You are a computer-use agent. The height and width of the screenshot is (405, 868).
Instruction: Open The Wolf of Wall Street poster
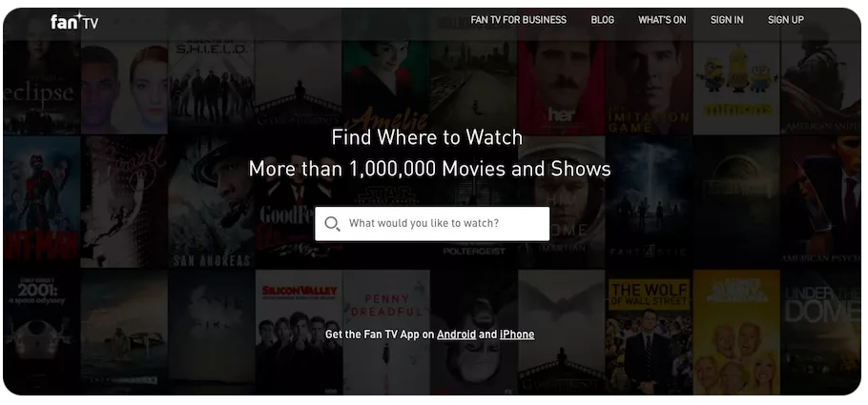(649, 329)
